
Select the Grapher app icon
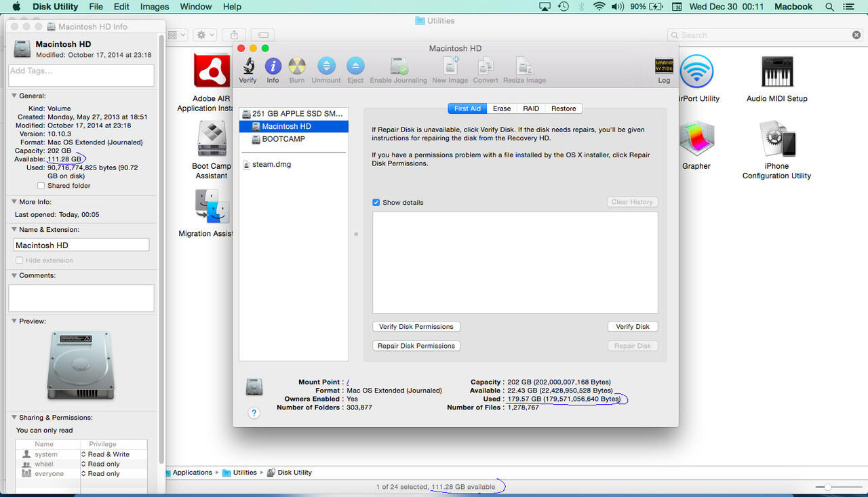(x=696, y=138)
